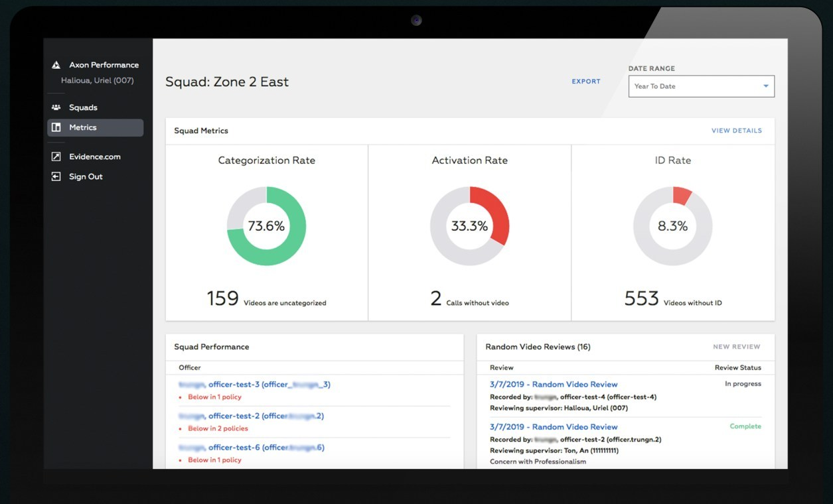The height and width of the screenshot is (504, 833).
Task: Click the Sign Out arrow icon
Action: coord(57,176)
